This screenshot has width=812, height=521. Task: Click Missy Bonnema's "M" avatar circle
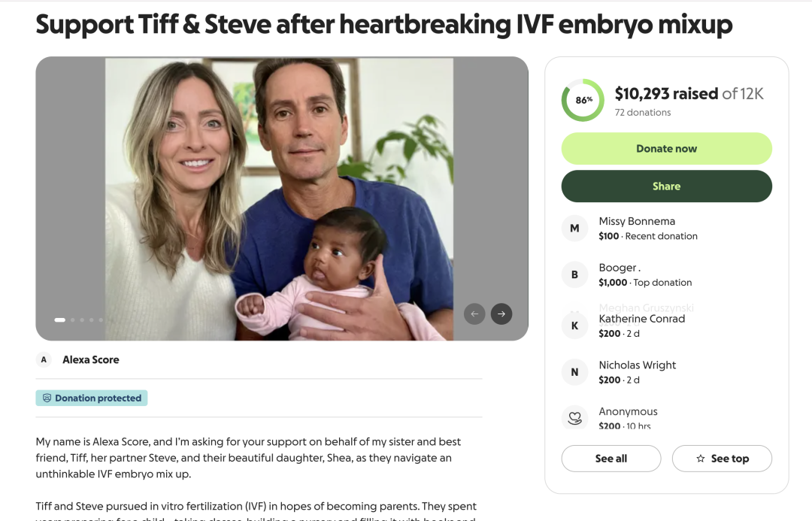pyautogui.click(x=574, y=229)
